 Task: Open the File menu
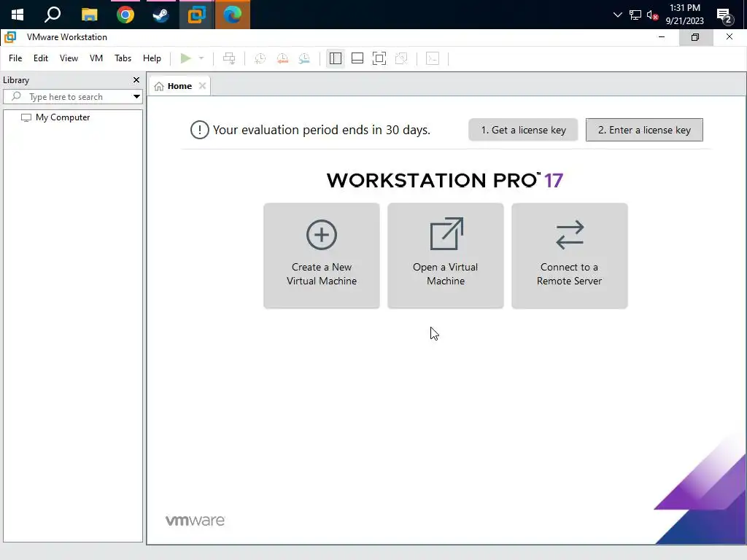click(x=15, y=58)
